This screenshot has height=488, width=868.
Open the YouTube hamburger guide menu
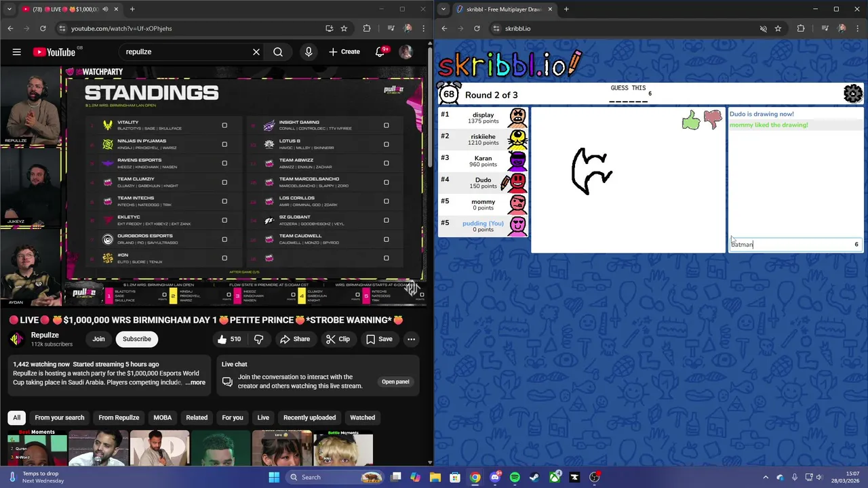pyautogui.click(x=16, y=52)
